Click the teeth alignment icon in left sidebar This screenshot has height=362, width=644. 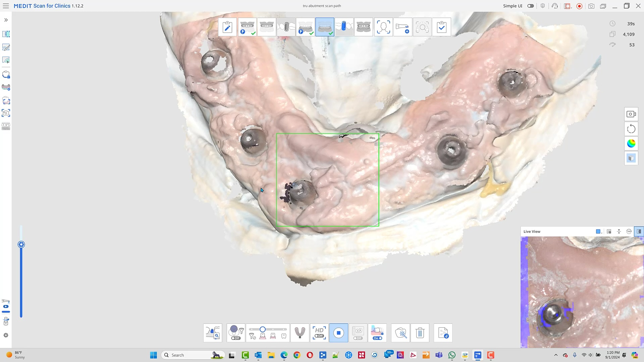(6, 87)
